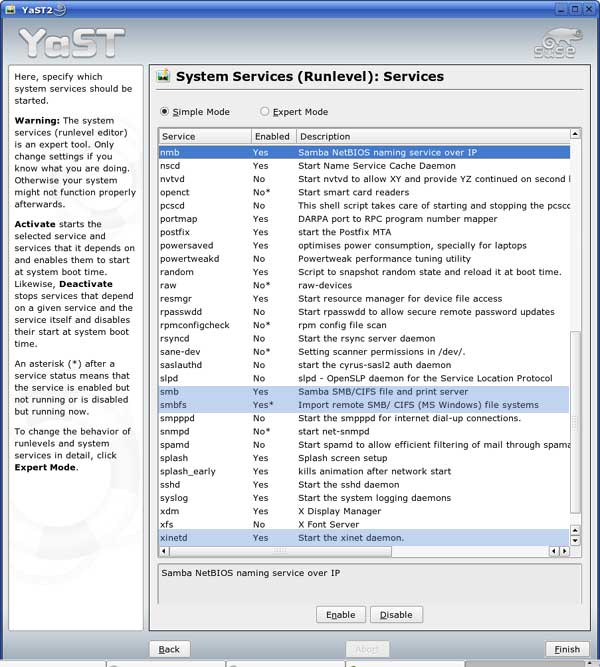Viewport: 600px width, 667px height.
Task: Click 'Yes*' status in smbfs row
Action: [263, 405]
